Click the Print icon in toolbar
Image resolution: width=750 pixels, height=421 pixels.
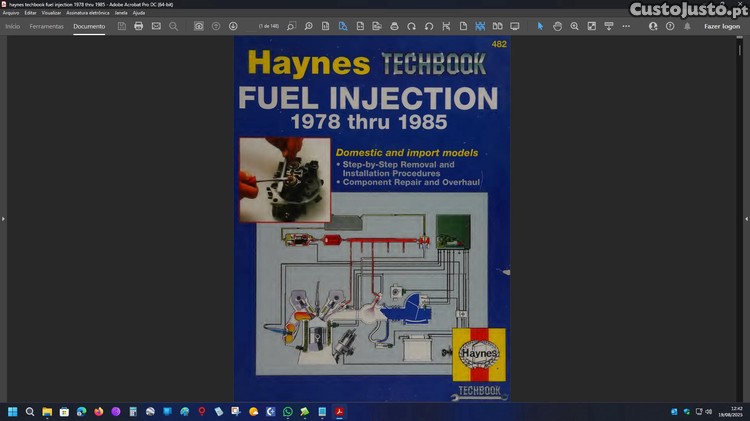point(138,26)
